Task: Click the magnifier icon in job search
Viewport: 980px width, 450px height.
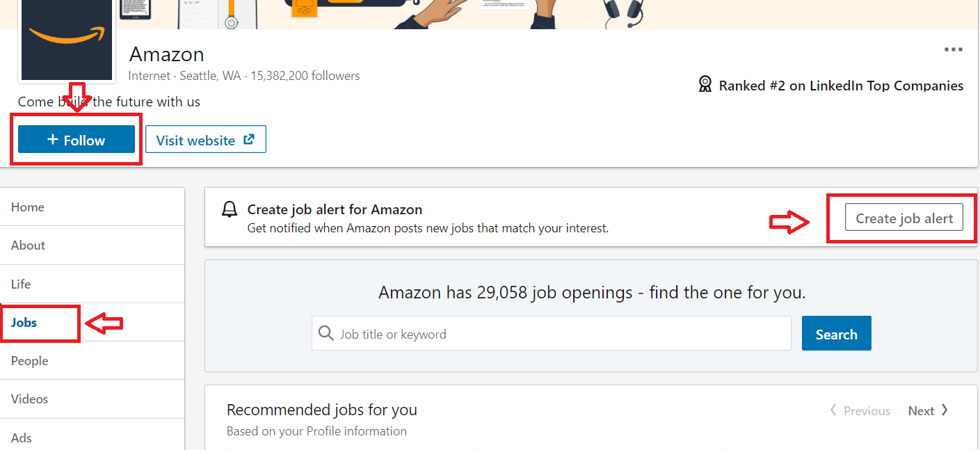Action: point(326,333)
